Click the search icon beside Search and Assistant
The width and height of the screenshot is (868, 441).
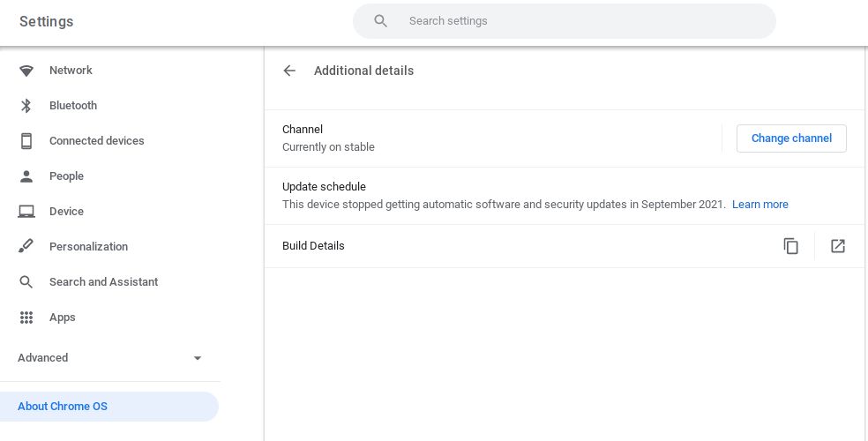[26, 281]
